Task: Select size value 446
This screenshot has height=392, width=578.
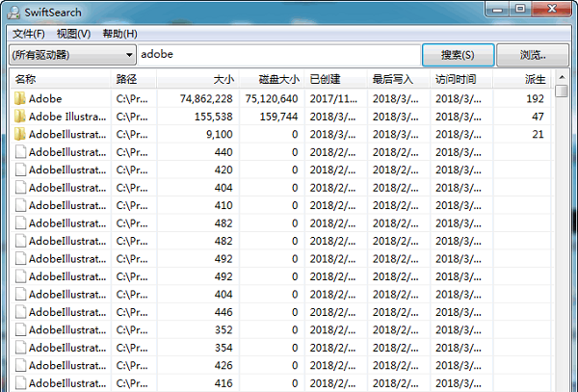Action: (x=223, y=312)
